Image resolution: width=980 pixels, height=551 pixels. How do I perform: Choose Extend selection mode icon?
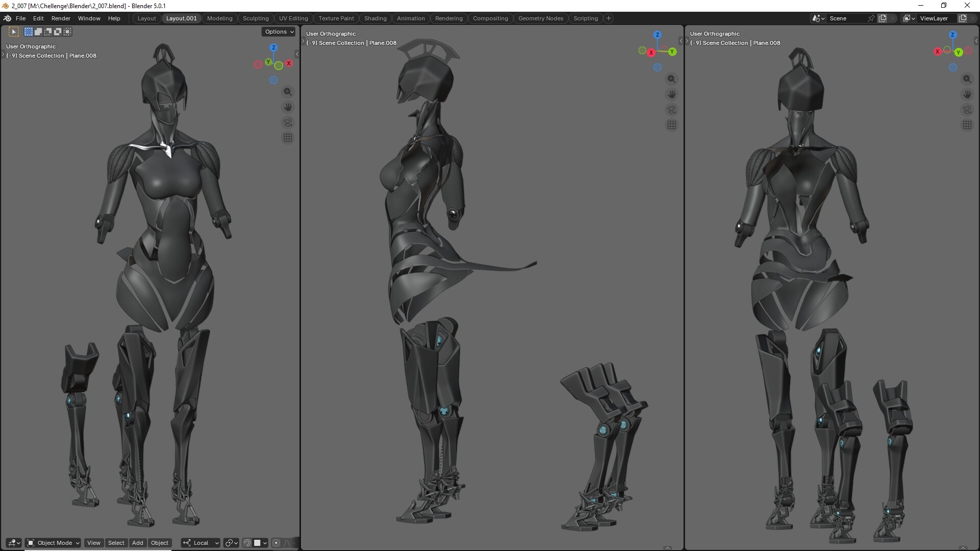point(38,32)
